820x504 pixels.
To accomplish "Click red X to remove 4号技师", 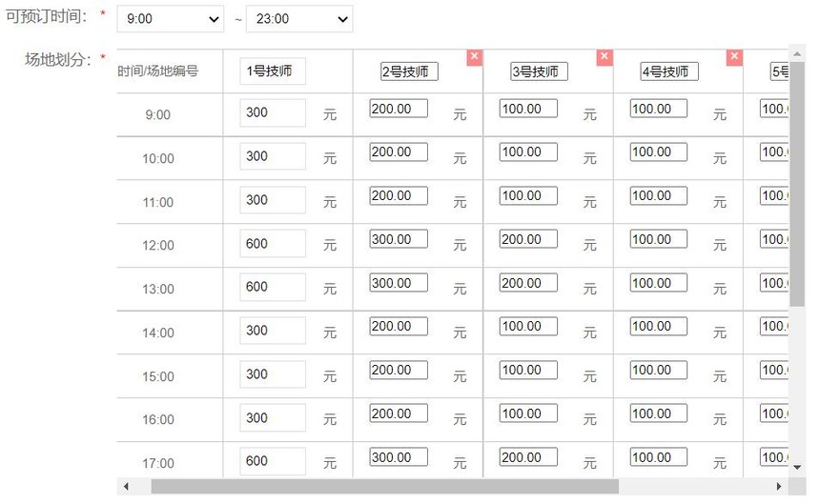I will tap(734, 57).
